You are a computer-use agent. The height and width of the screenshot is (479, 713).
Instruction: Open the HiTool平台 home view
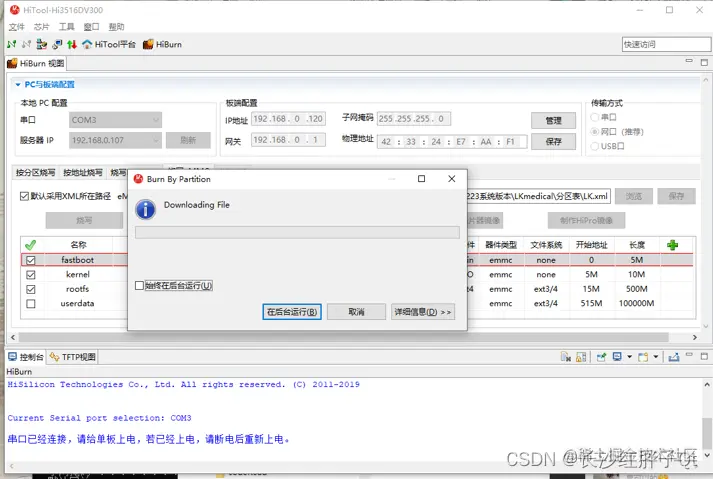pos(109,44)
